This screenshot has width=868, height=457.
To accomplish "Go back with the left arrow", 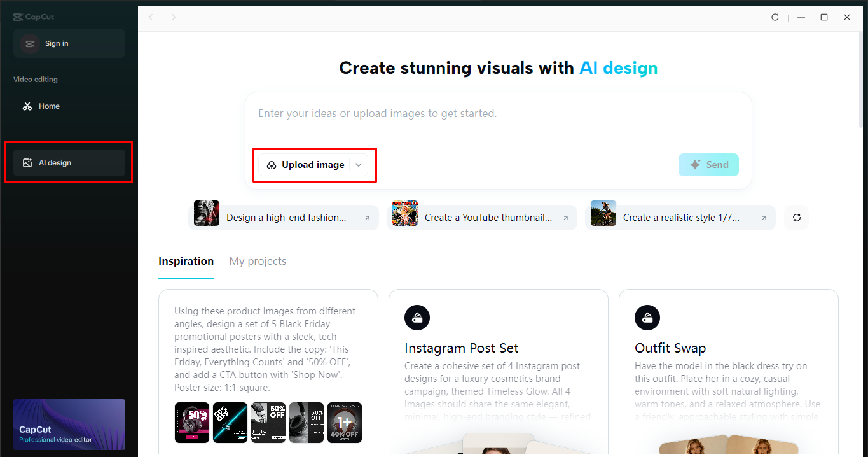I will [151, 17].
